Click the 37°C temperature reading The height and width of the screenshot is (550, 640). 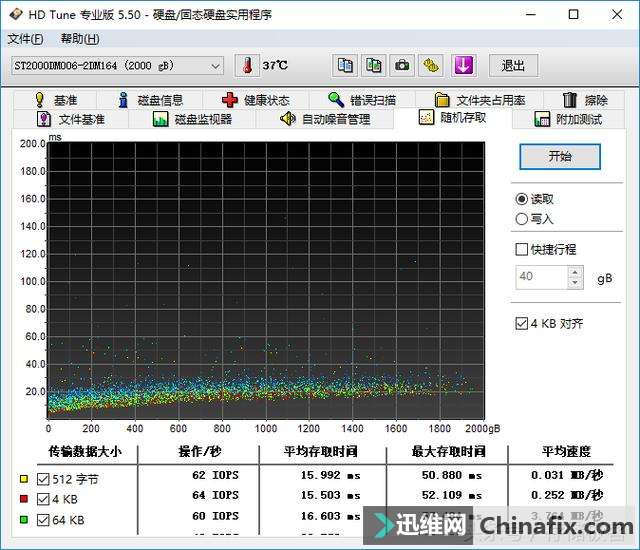pos(275,65)
